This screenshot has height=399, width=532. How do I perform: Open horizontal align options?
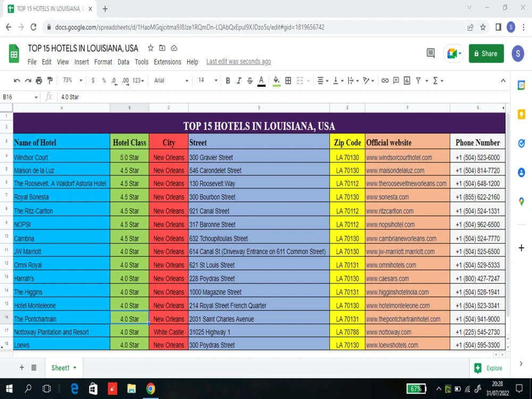tap(323, 81)
